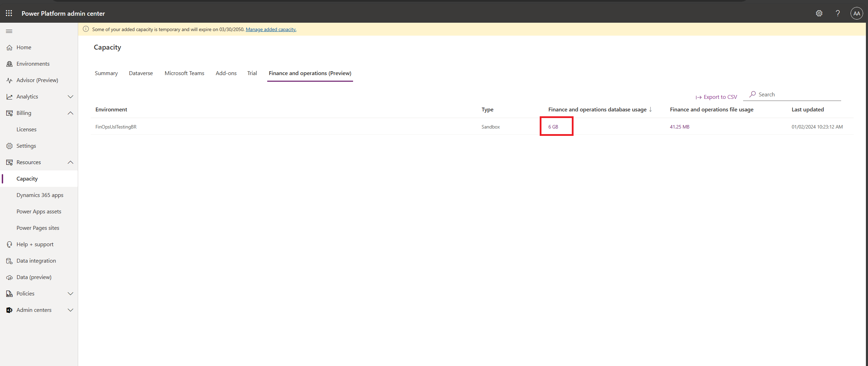Collapse the Billing section chevron

[x=70, y=113]
